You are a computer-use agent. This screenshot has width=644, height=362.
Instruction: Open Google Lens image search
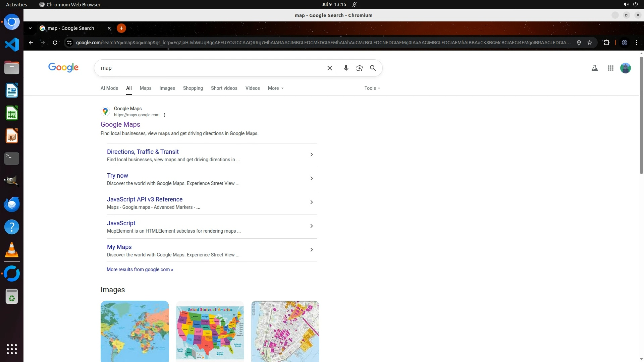click(359, 68)
